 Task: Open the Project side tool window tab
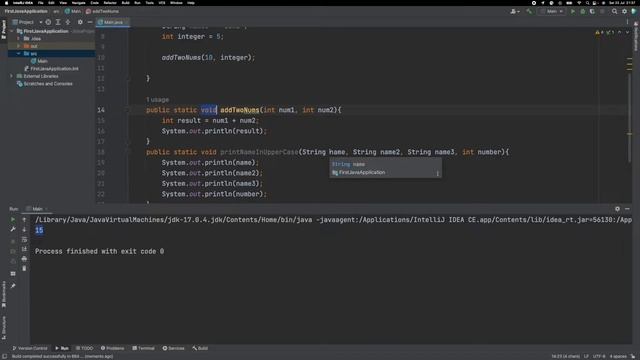(x=4, y=29)
